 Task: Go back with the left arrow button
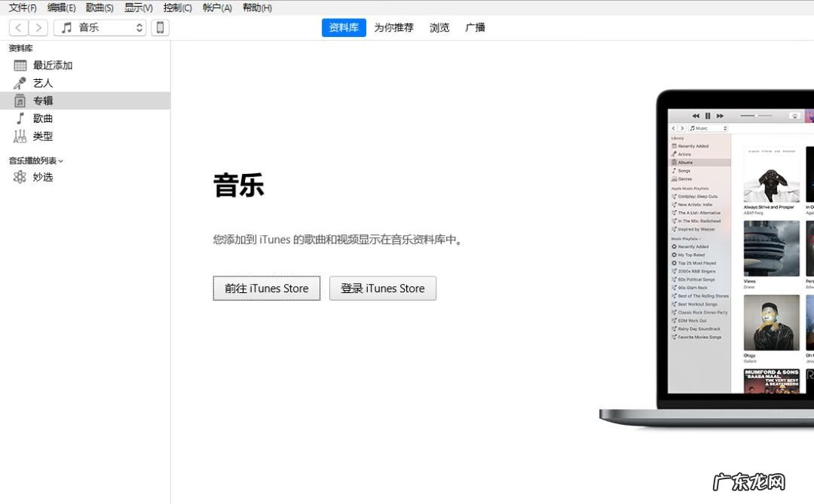(19, 28)
